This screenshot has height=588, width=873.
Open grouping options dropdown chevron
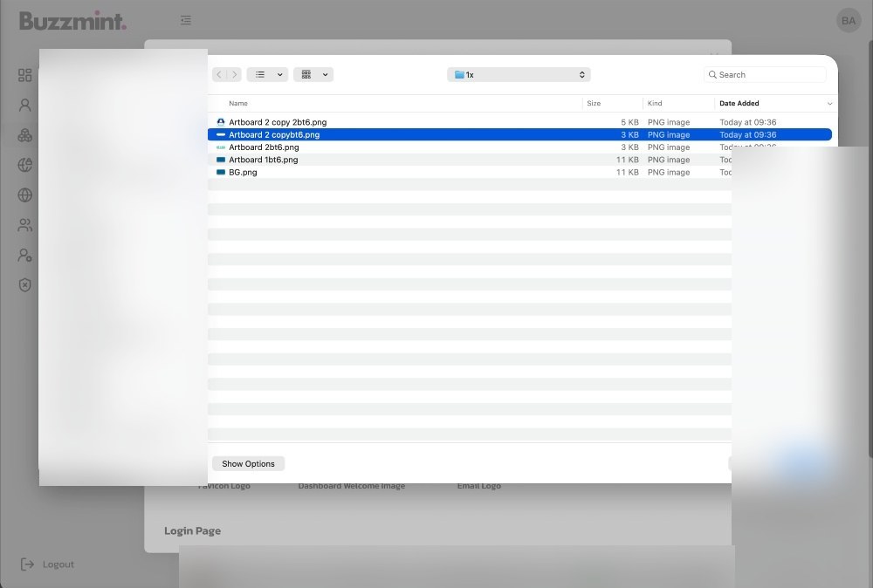click(x=325, y=74)
